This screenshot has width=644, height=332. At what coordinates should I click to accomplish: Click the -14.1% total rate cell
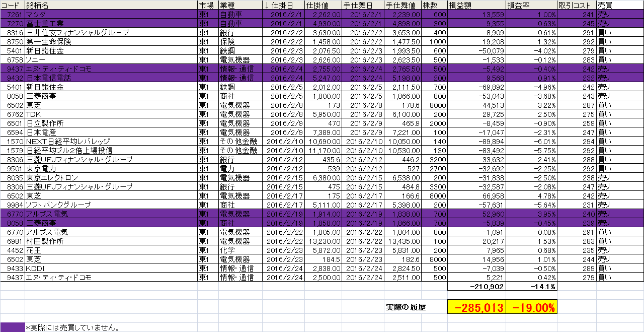[532, 286]
